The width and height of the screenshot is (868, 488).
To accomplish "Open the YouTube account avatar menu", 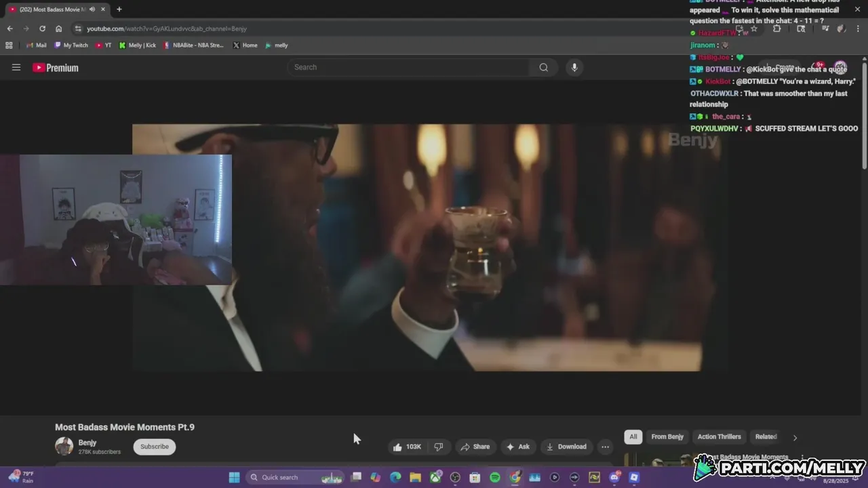I will pos(841,67).
